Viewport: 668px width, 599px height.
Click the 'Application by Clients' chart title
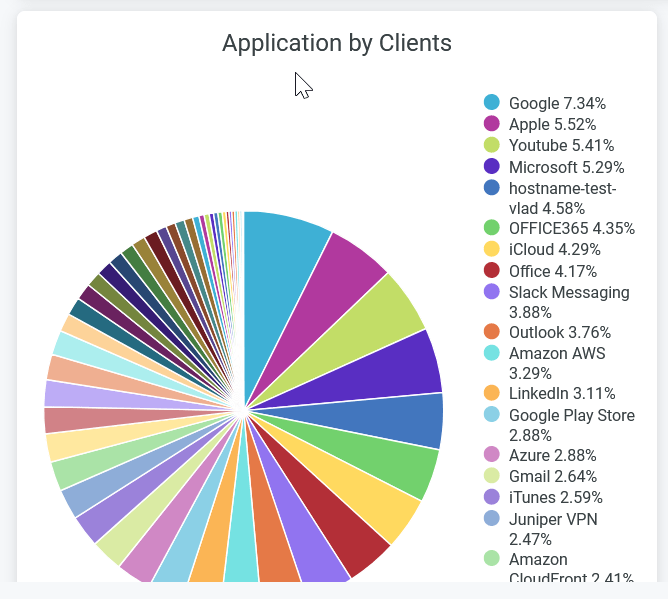337,43
